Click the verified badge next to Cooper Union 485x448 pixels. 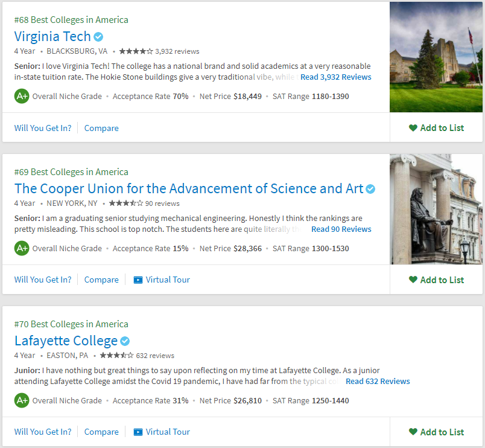[370, 189]
